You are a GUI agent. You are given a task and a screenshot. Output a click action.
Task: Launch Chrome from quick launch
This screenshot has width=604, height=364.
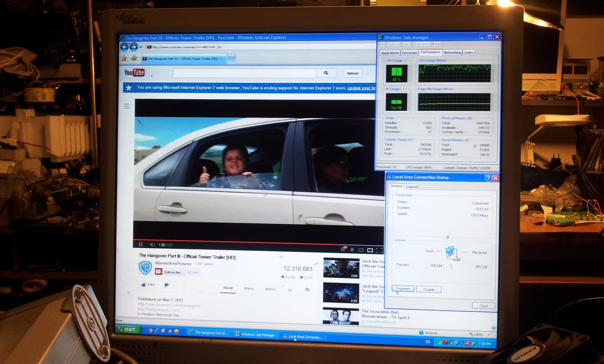[150, 331]
